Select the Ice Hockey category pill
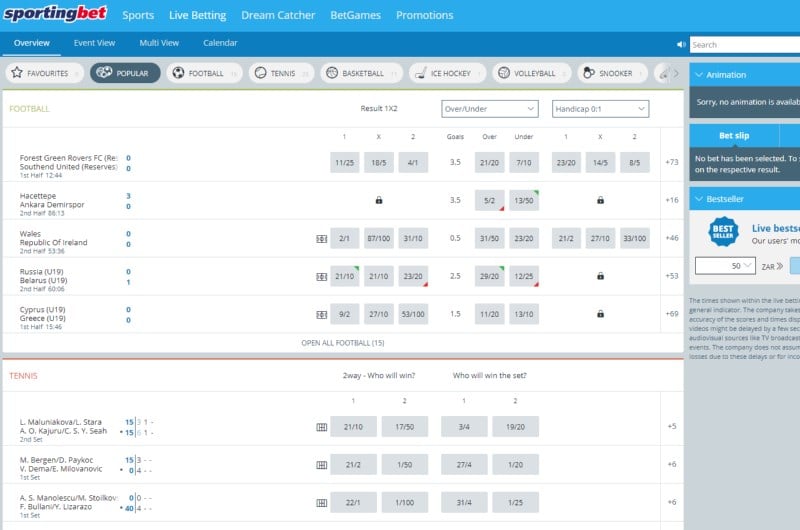 point(448,73)
